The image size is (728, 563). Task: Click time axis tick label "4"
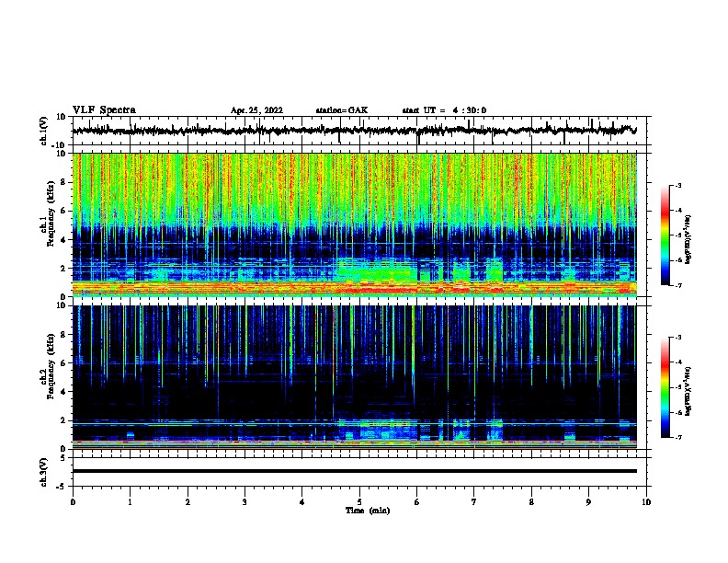(x=302, y=502)
